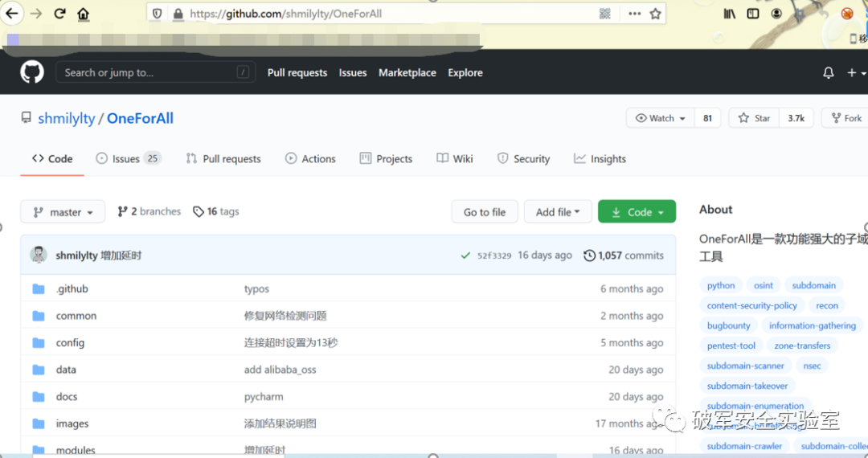Reload the page with refresh icon
The height and width of the screenshot is (458, 868).
59,14
